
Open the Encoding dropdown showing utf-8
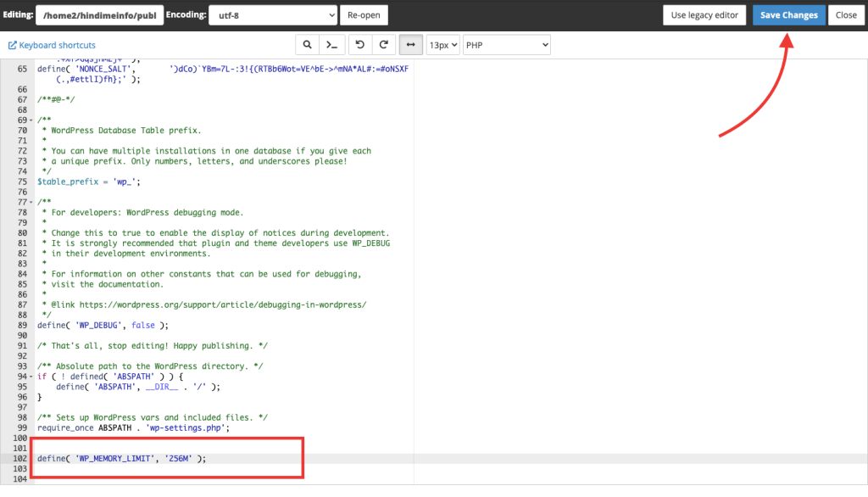[273, 14]
